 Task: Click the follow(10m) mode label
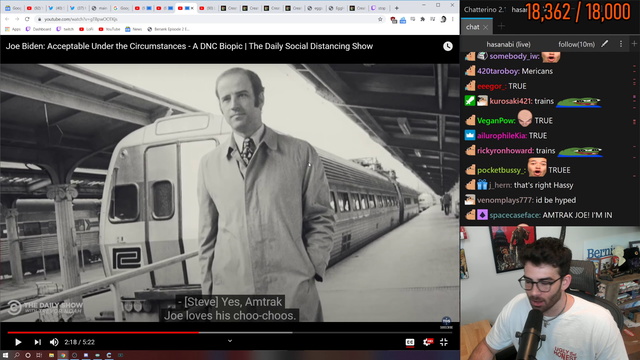[x=576, y=44]
